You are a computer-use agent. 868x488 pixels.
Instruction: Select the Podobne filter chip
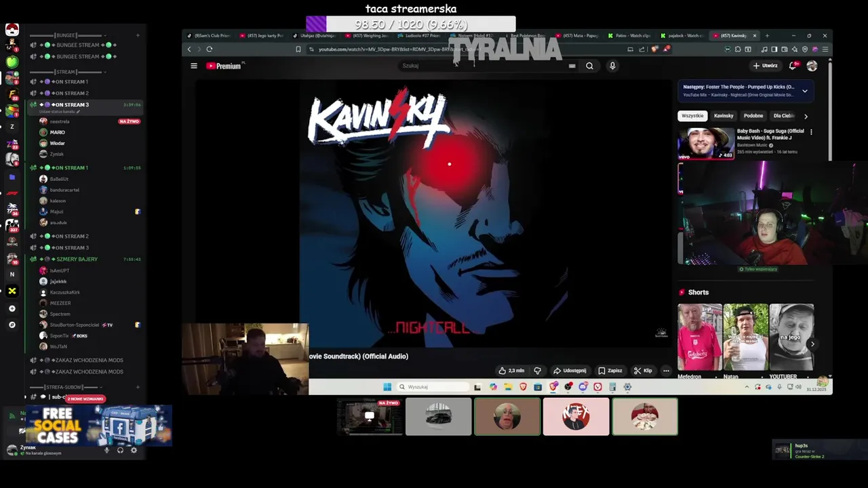(753, 116)
